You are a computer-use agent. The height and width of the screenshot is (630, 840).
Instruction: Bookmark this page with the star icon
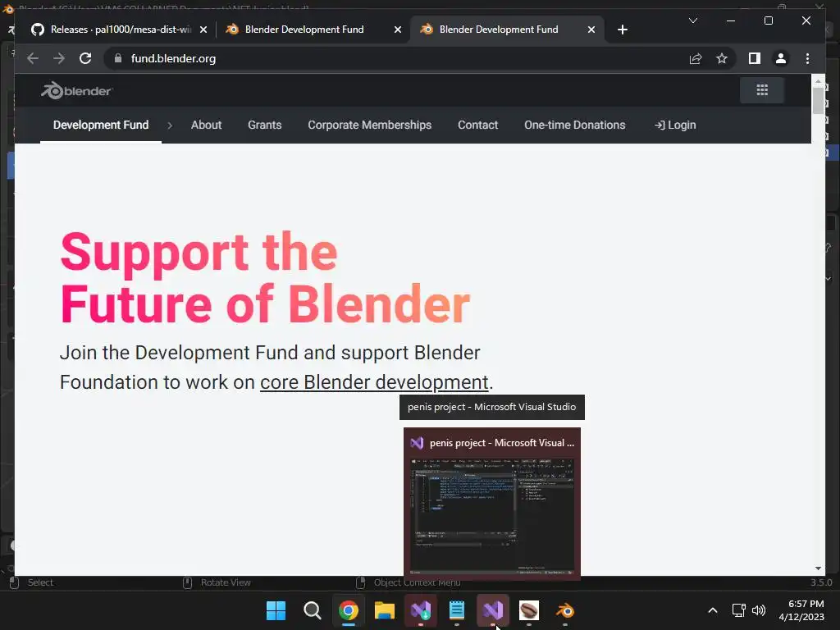[722, 58]
